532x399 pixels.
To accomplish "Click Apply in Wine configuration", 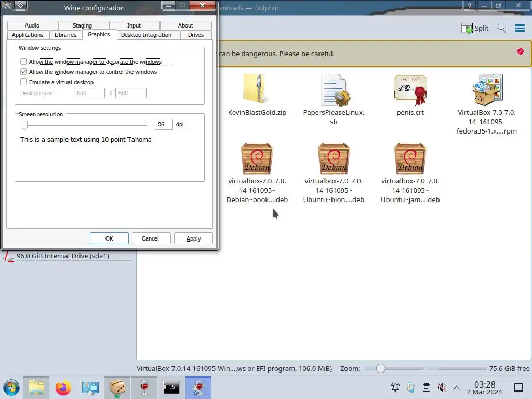I will (x=193, y=238).
